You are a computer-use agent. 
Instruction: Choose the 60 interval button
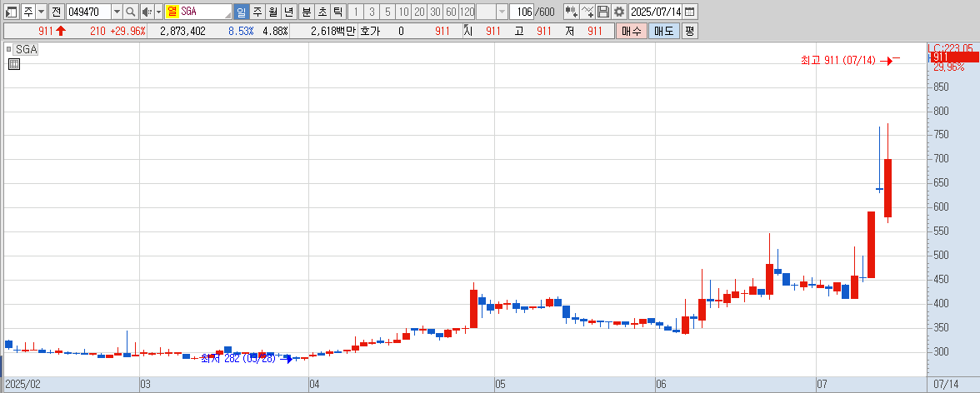pyautogui.click(x=451, y=12)
